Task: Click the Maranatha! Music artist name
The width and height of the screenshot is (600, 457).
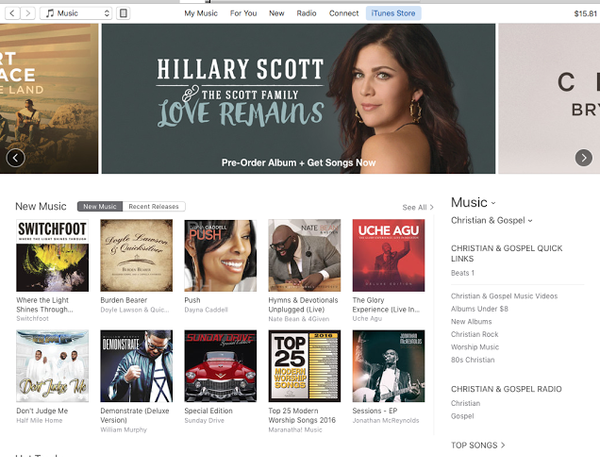Action: (295, 430)
